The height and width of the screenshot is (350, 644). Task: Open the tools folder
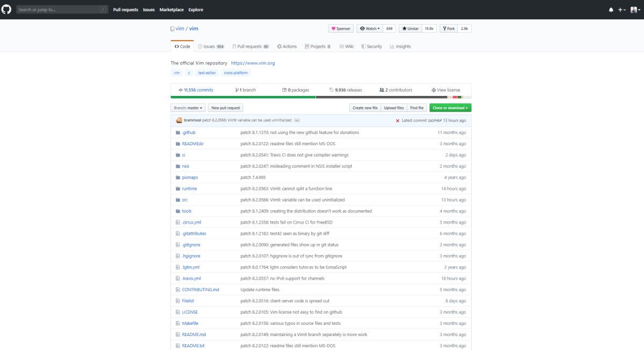[x=187, y=211]
